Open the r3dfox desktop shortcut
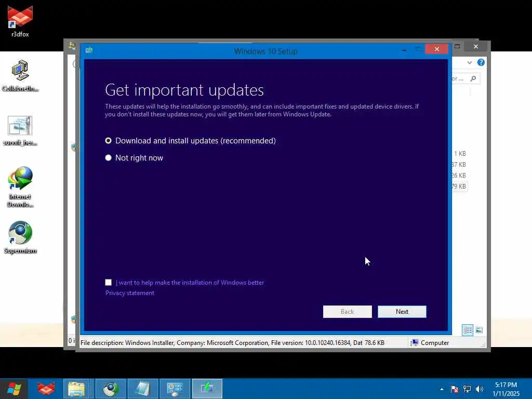Image resolution: width=532 pixels, height=399 pixels. pyautogui.click(x=20, y=21)
